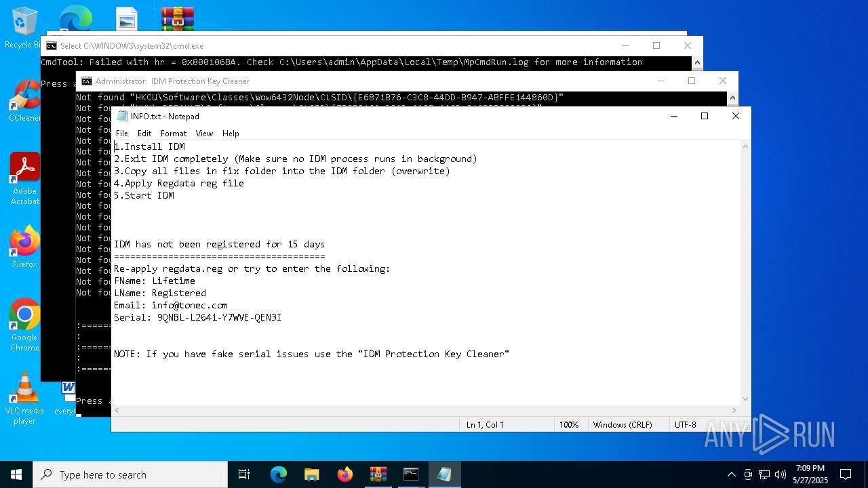Select the VLC media player desktop icon
This screenshot has width=868, height=488.
coord(24,399)
